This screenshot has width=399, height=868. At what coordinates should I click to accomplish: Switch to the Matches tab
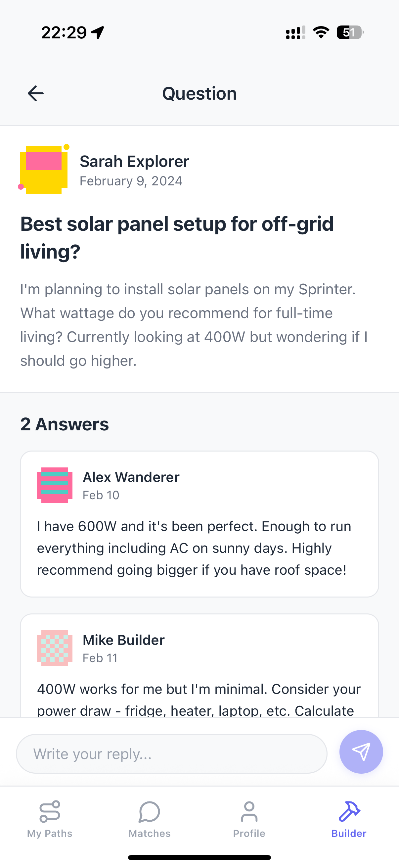[150, 819]
